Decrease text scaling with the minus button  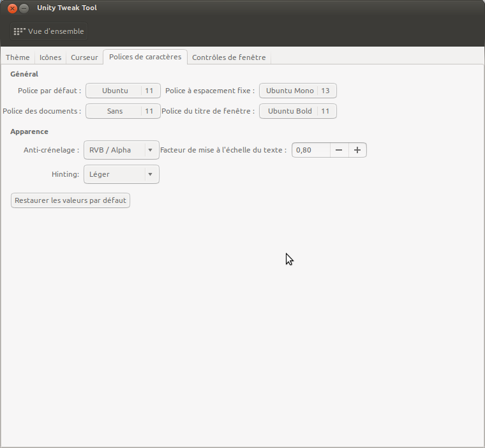[339, 150]
